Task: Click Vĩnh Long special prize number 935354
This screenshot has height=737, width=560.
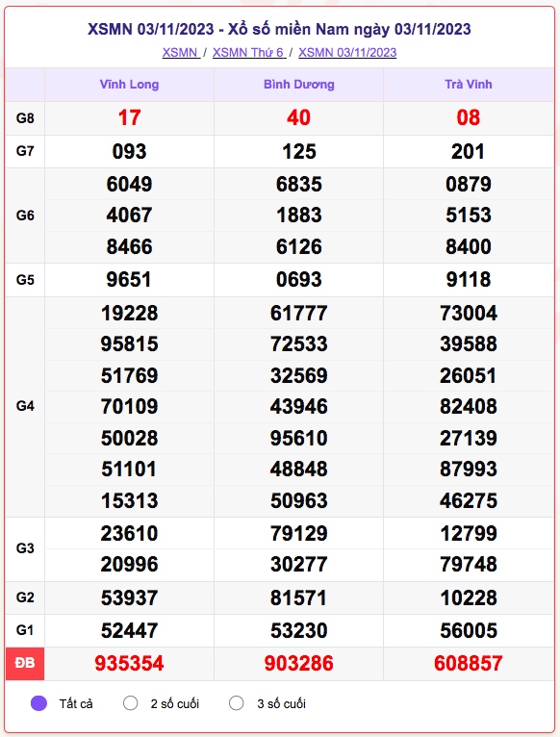Action: click(129, 664)
